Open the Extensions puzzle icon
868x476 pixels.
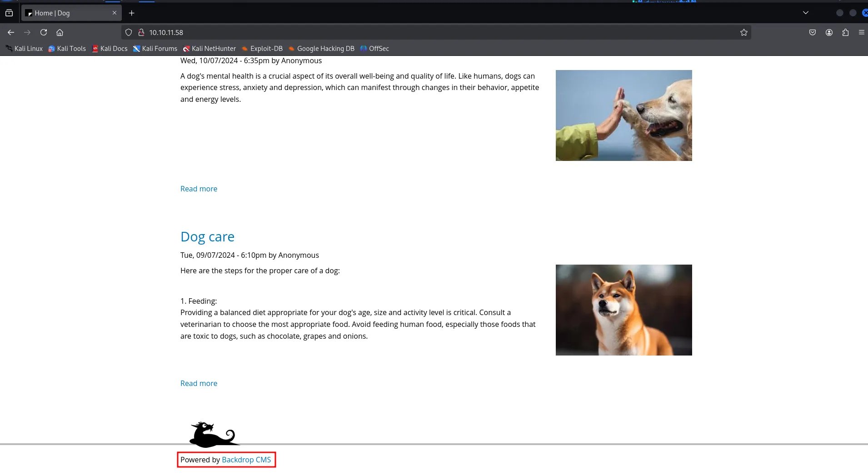click(845, 32)
